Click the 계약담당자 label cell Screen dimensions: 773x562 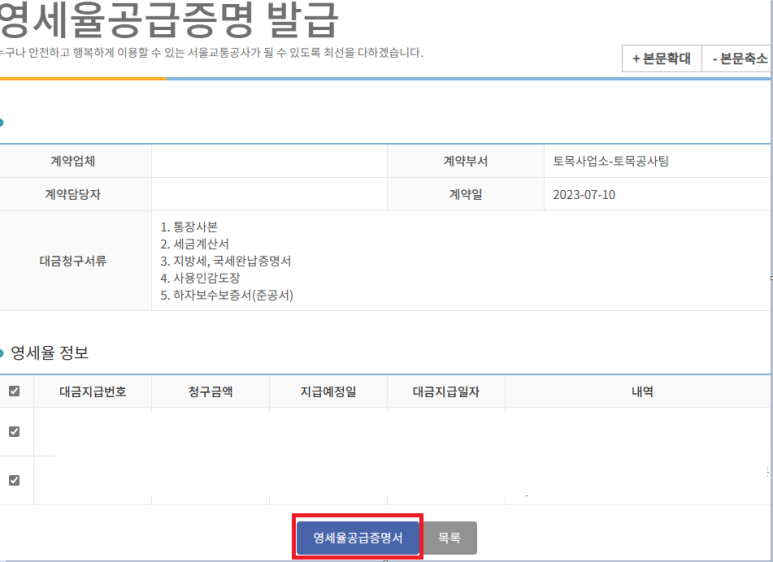pos(73,195)
